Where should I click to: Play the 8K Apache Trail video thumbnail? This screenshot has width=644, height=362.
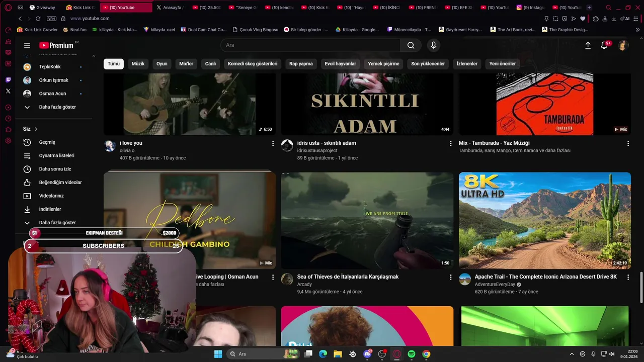coord(545,221)
